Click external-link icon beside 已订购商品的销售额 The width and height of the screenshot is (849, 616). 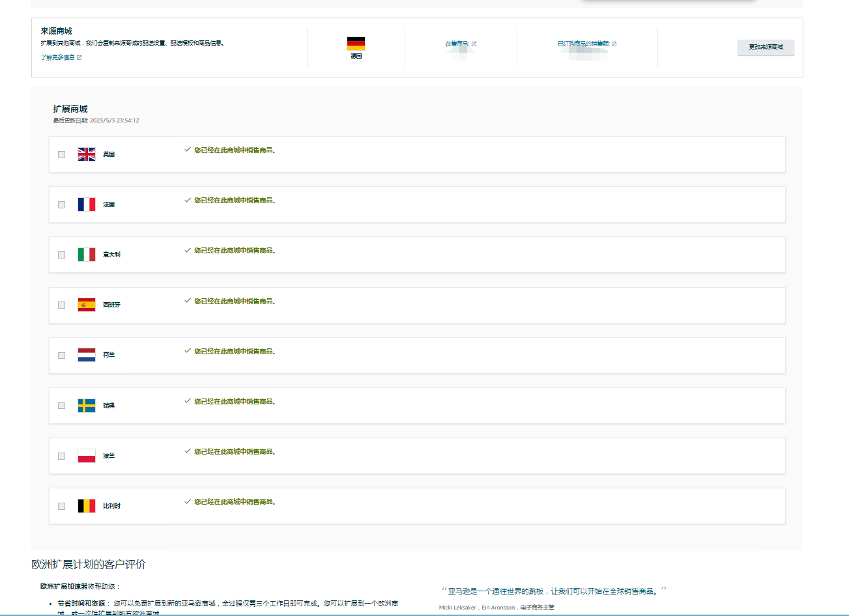(614, 44)
